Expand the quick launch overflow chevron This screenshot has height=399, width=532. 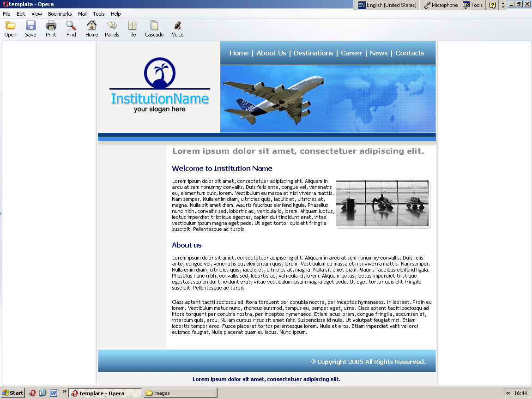[65, 392]
